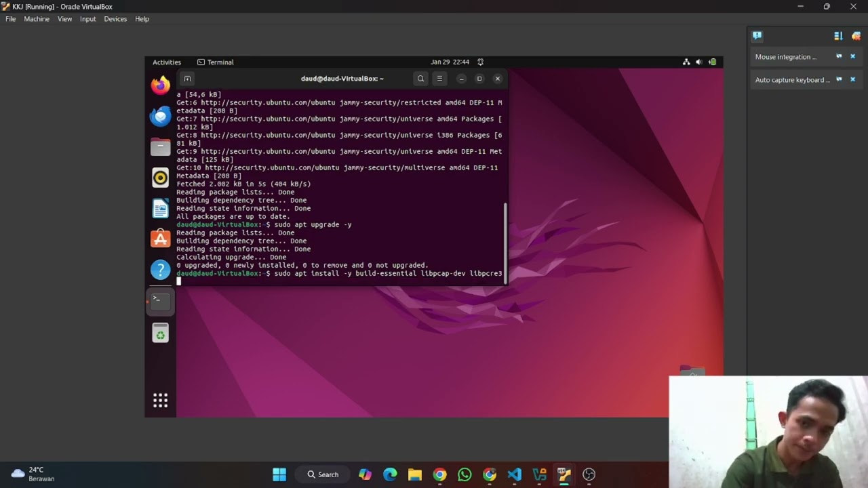Click 'All packages are up to date.' line
Screen dimensions: 868x488
(233, 216)
